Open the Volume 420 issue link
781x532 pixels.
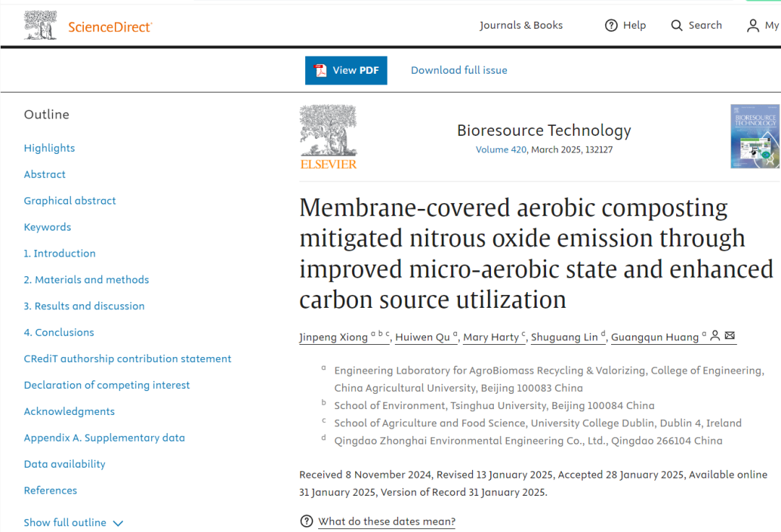(x=501, y=150)
